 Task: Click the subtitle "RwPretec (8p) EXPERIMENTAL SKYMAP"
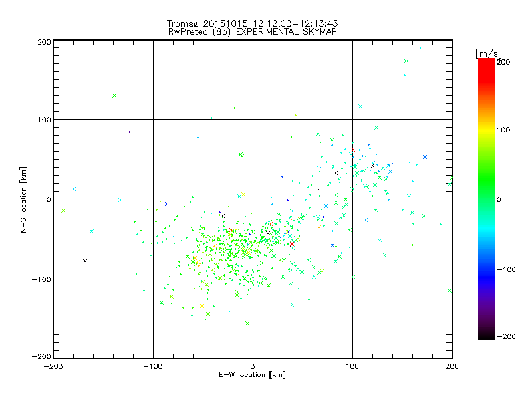click(252, 32)
